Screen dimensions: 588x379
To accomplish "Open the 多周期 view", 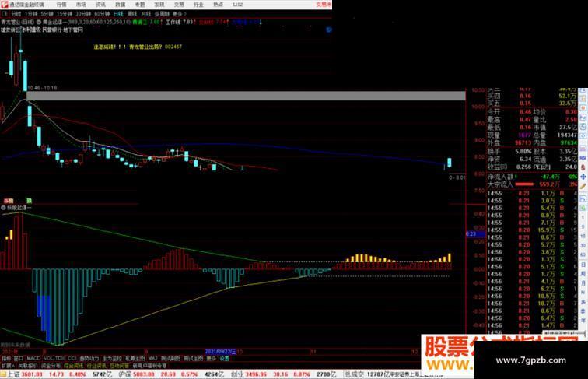I will (x=162, y=14).
